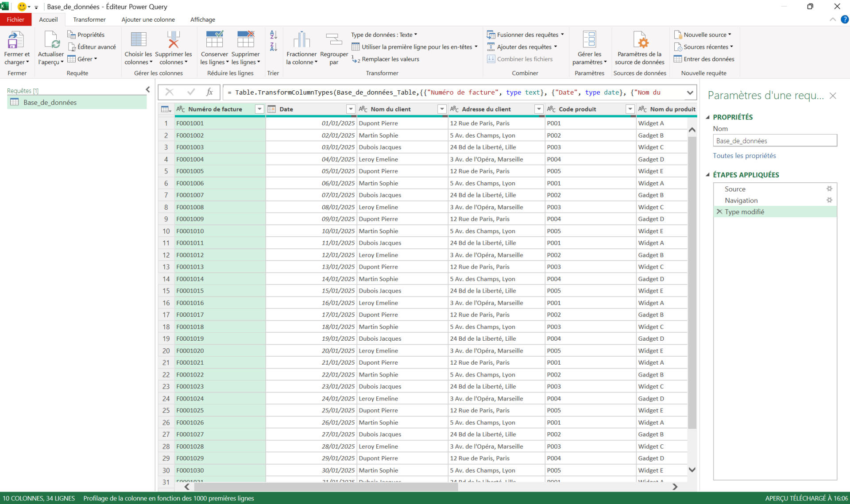Collapse the Requêtes pane
This screenshot has height=504, width=850.
[148, 90]
